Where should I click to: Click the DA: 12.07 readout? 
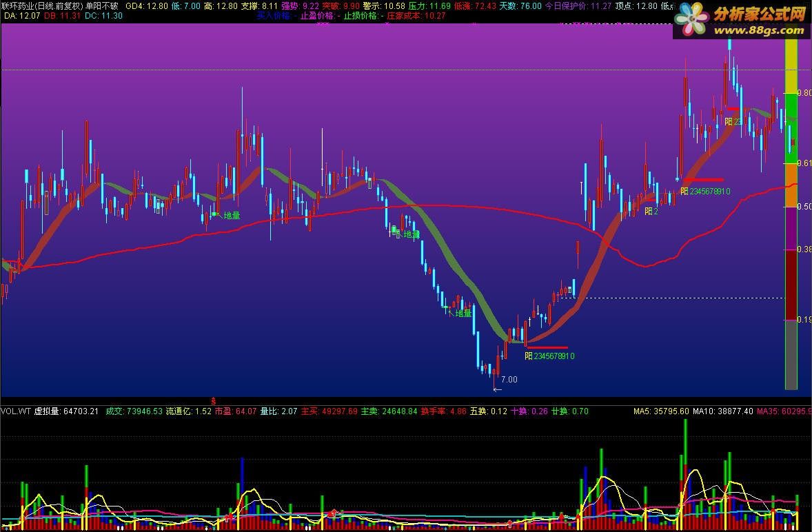tap(22, 16)
